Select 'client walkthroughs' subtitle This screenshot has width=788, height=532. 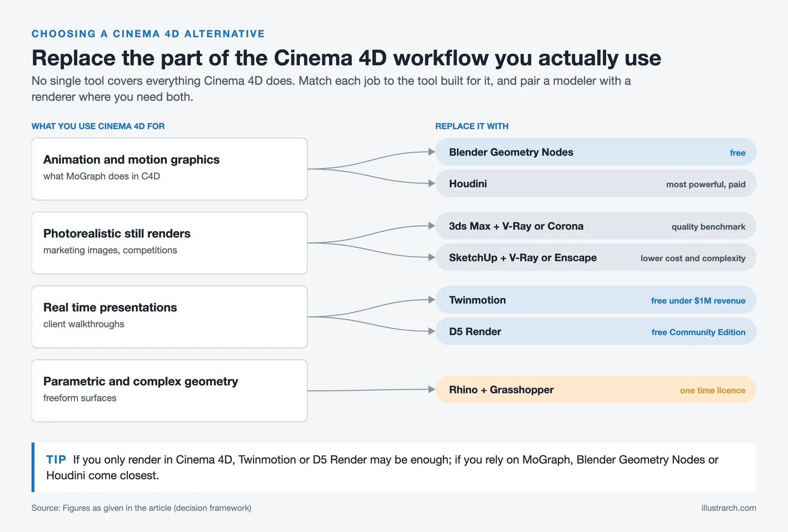[84, 324]
